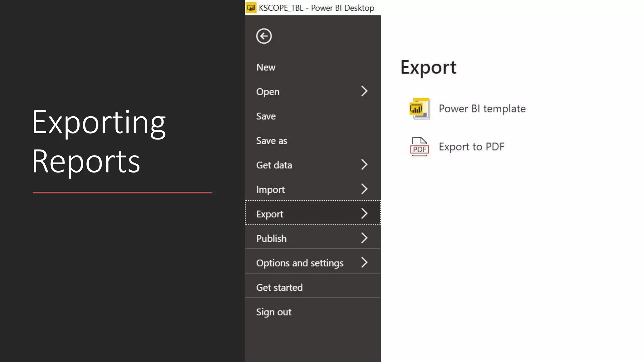This screenshot has width=644, height=362.
Task: Expand chevron next to Options and settings
Action: [x=364, y=262]
